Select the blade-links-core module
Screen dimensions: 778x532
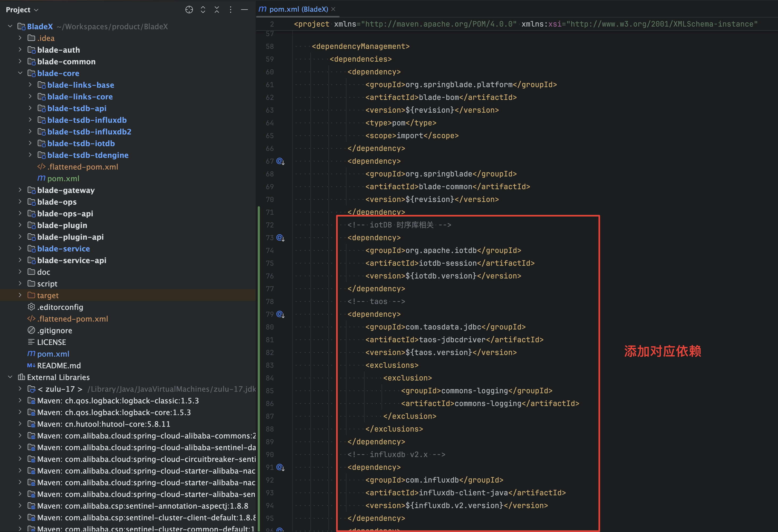click(x=80, y=97)
